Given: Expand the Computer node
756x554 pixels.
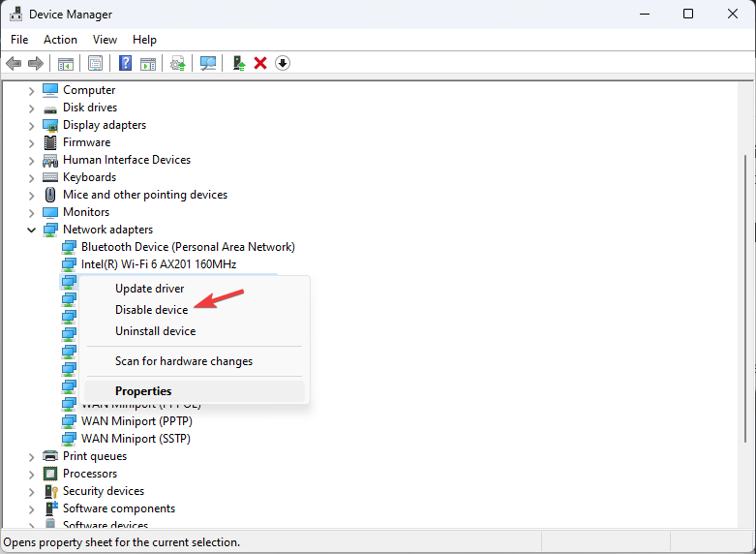Looking at the screenshot, I should (31, 91).
